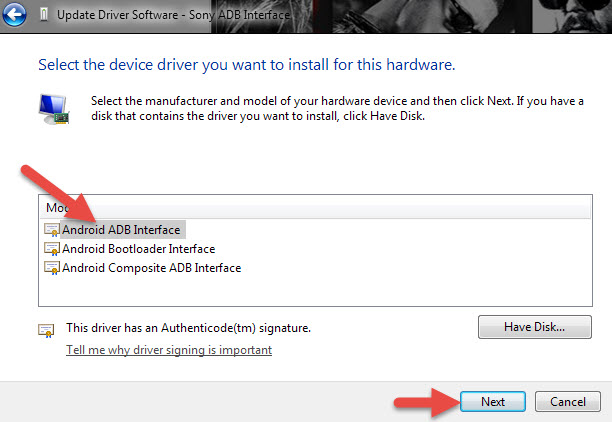
Task: Open 'Tell me why driver signing is important'
Action: click(x=169, y=350)
